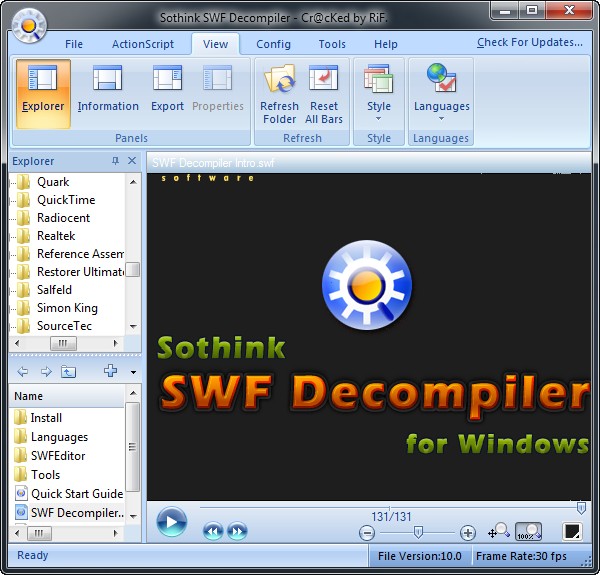Open the Languages dropdown
Image resolution: width=600 pixels, height=575 pixels.
coord(441,92)
